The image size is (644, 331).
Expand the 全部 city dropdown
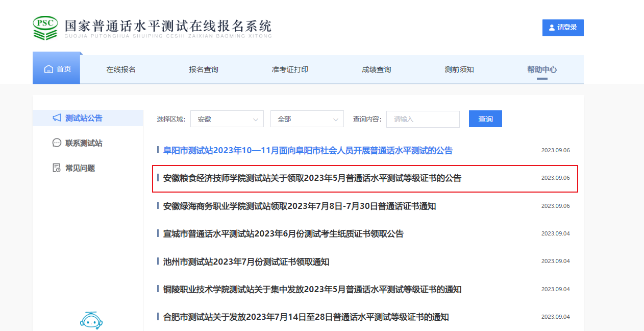pos(307,119)
